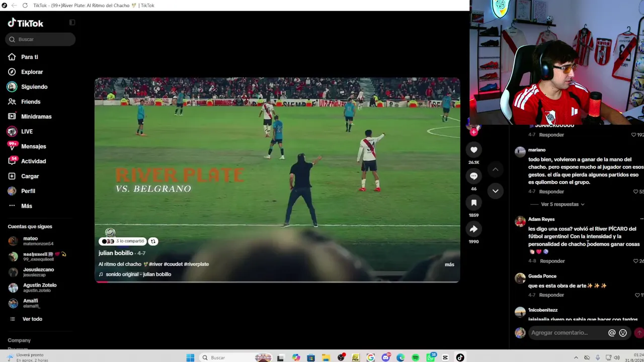Open julian bobillo's profile from video caption

116,253
